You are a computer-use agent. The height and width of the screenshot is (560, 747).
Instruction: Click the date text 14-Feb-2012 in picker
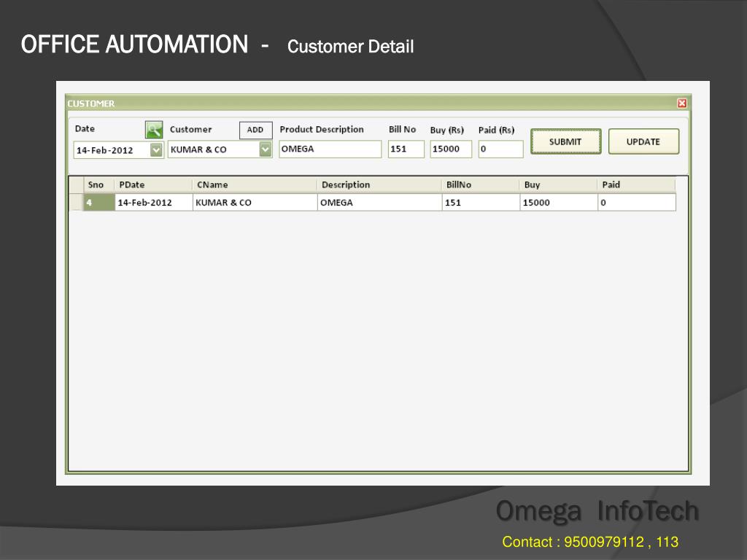(105, 150)
